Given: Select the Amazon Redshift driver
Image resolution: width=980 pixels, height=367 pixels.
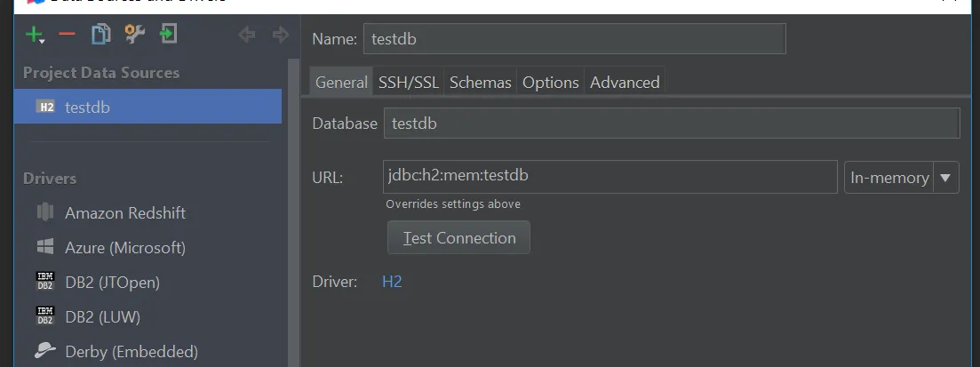Looking at the screenshot, I should [x=124, y=213].
